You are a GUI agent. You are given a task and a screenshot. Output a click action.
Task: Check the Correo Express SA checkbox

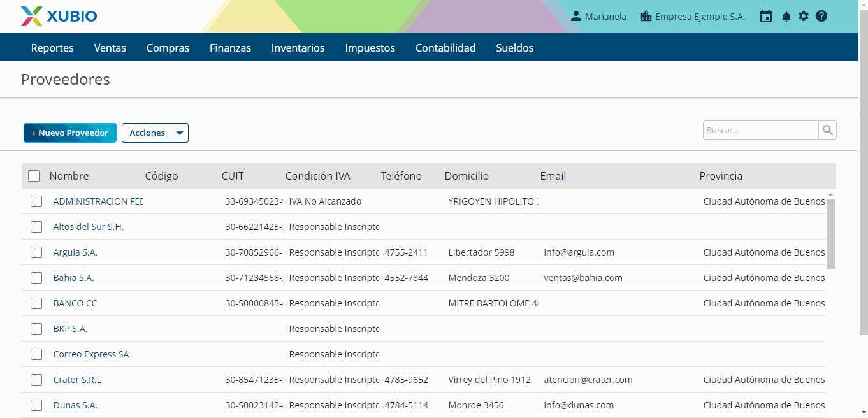pos(36,354)
